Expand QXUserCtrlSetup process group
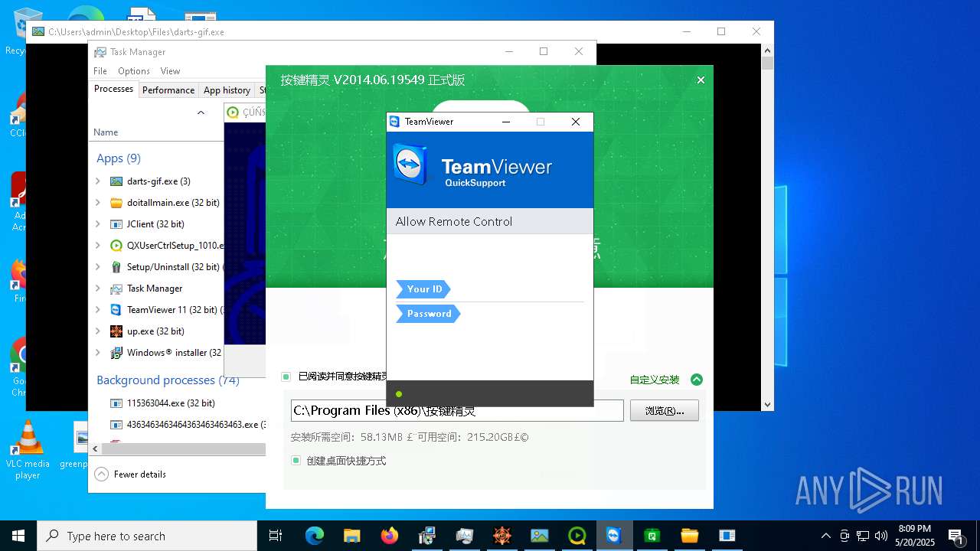The height and width of the screenshot is (551, 980). point(98,246)
